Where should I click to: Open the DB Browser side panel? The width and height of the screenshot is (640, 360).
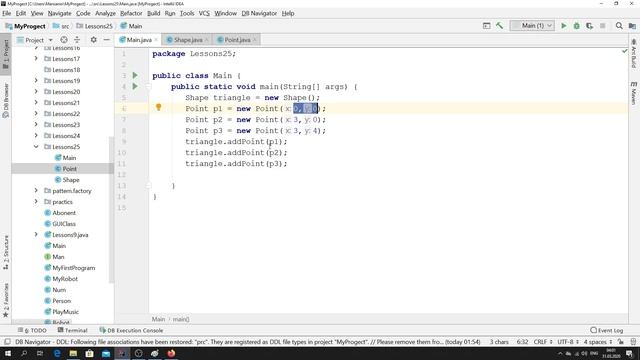coord(6,100)
